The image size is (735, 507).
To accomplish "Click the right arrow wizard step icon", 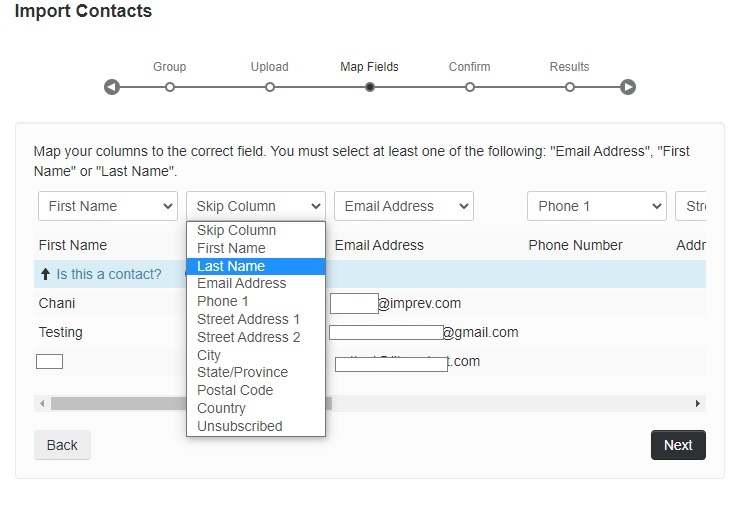I will [628, 87].
